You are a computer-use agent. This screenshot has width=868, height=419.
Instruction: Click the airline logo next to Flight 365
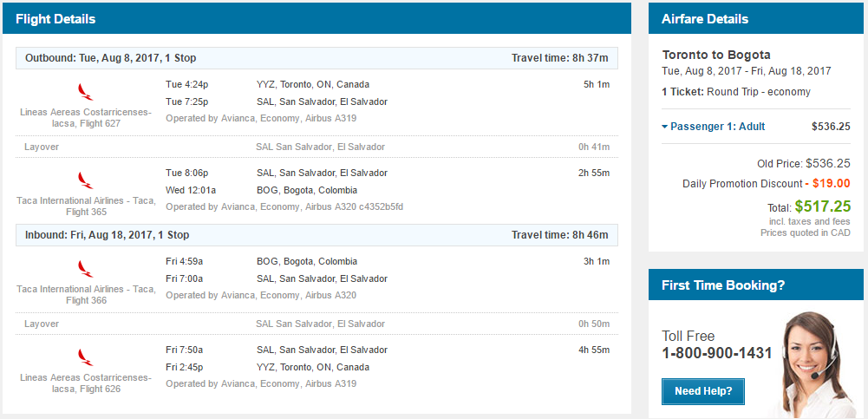(x=85, y=180)
